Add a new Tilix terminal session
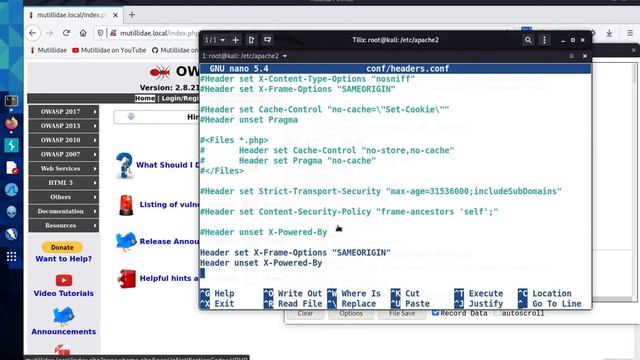The image size is (640, 360). (236, 40)
